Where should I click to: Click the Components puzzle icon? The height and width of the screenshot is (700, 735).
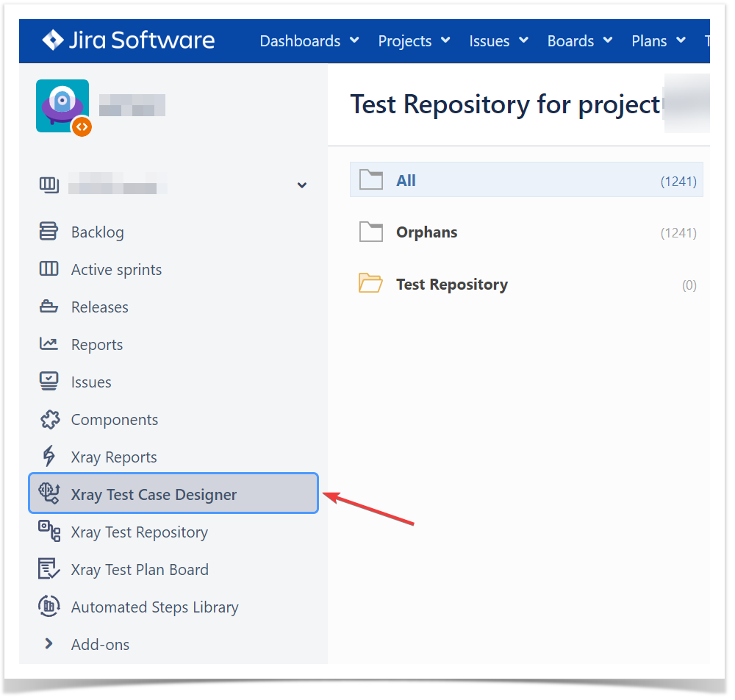coord(50,419)
